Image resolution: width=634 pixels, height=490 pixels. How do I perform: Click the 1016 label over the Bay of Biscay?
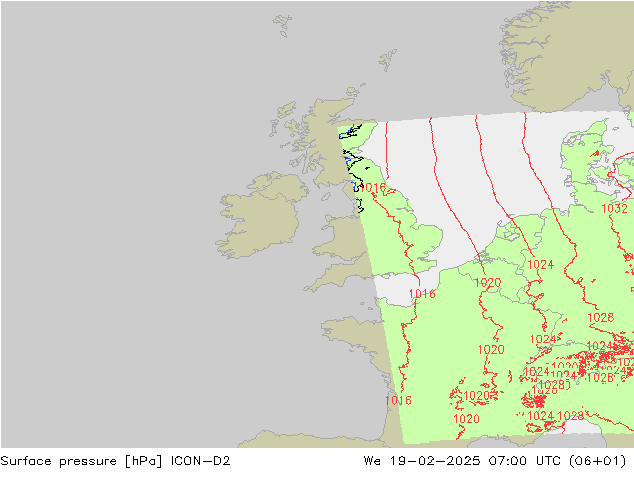[x=398, y=400]
